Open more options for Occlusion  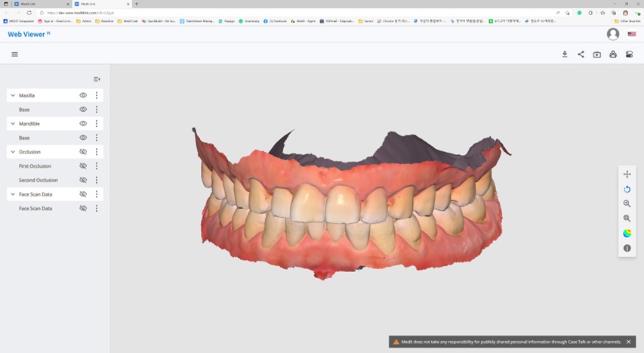coord(97,152)
